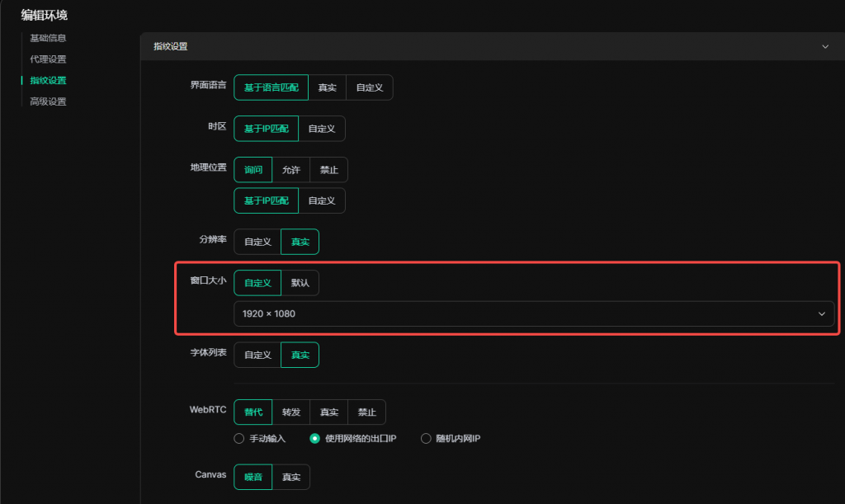This screenshot has height=504, width=845.
Task: Select 指纹设置 in the left navigation
Action: tap(48, 81)
